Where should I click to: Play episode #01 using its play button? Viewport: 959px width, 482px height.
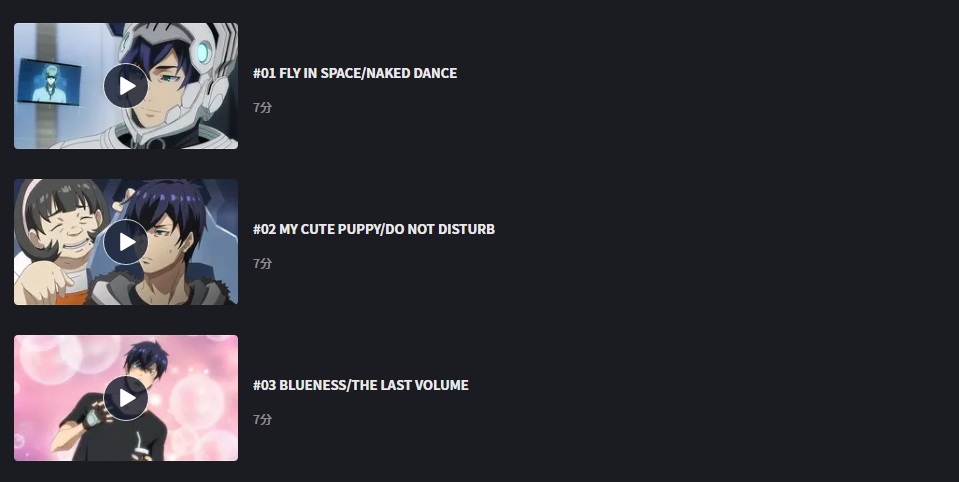point(126,86)
